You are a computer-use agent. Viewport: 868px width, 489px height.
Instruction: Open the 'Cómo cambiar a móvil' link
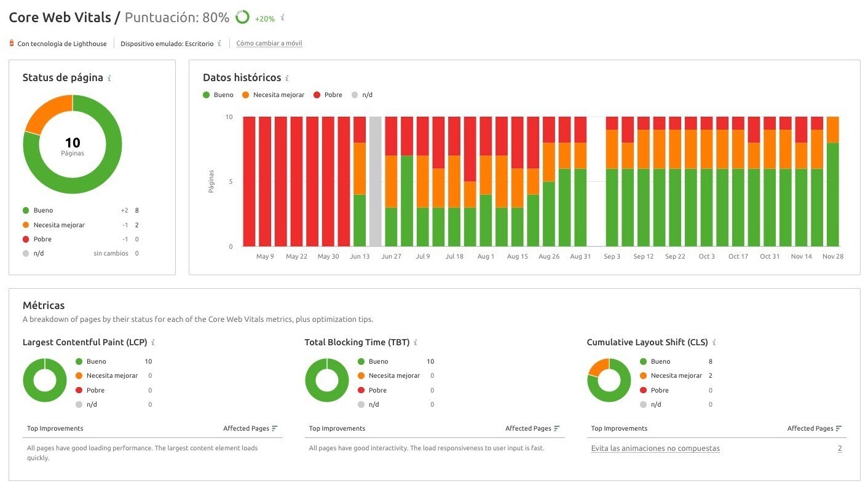[269, 44]
